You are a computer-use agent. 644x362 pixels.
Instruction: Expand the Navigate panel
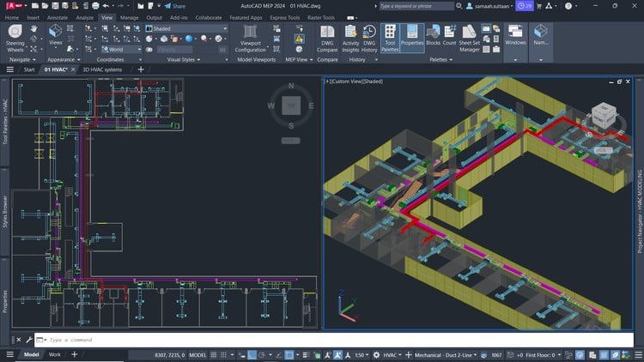(22, 59)
